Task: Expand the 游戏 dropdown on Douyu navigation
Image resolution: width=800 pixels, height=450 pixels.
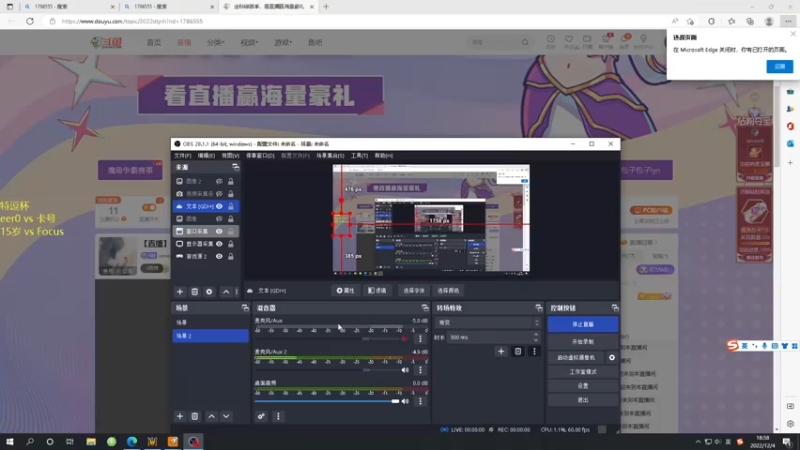Action: click(x=283, y=42)
